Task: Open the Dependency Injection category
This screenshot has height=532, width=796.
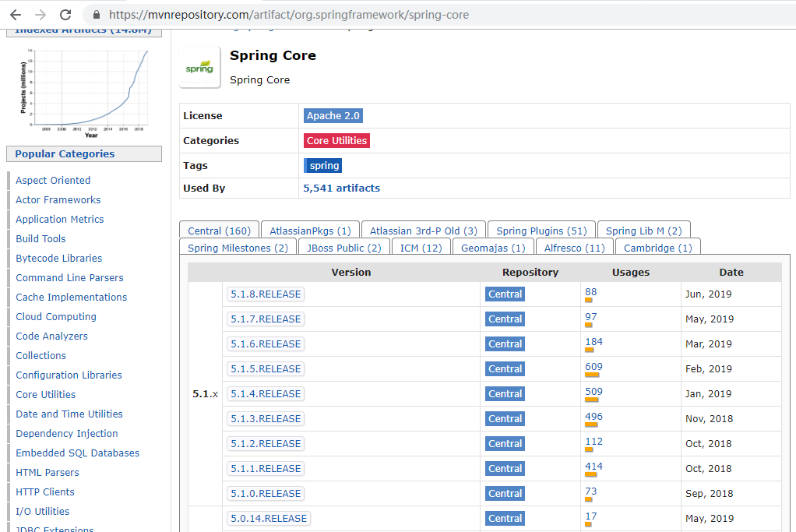Action: 66,434
